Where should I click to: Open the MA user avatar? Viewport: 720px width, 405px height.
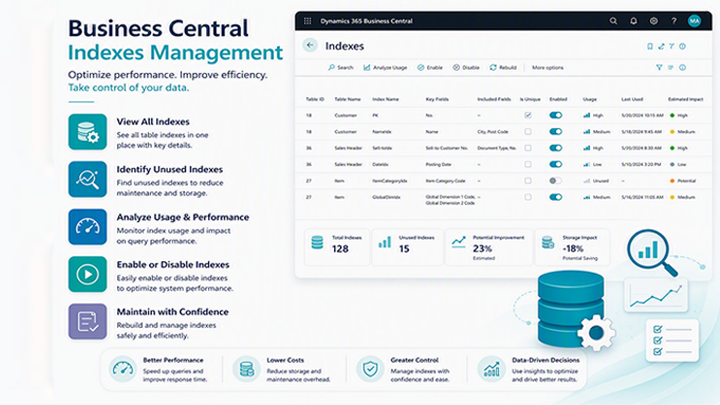coord(694,21)
